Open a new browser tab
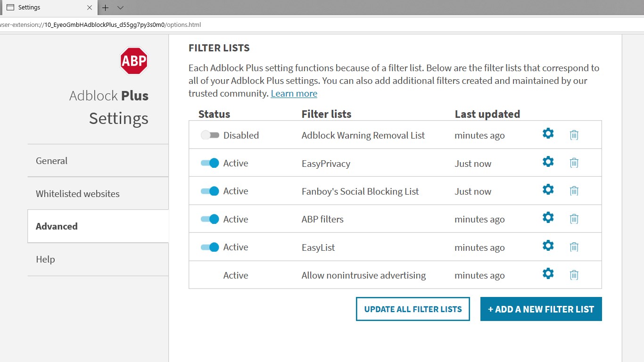 (x=106, y=8)
